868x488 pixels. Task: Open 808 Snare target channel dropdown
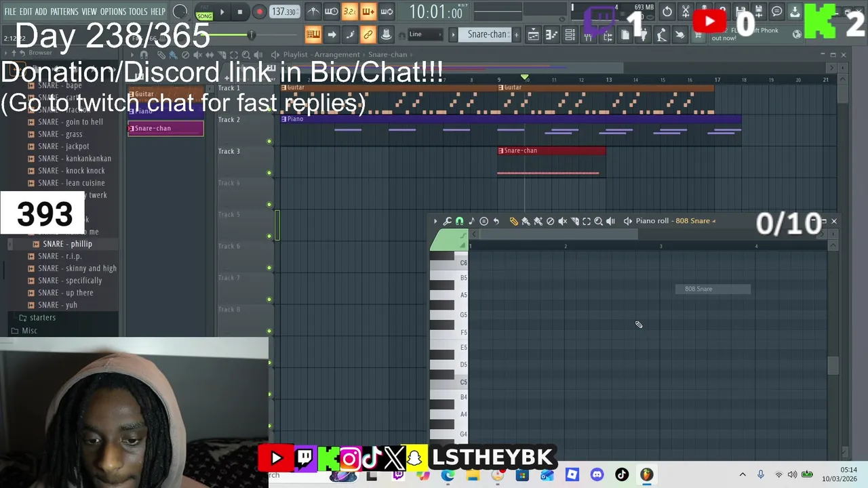[x=695, y=221]
